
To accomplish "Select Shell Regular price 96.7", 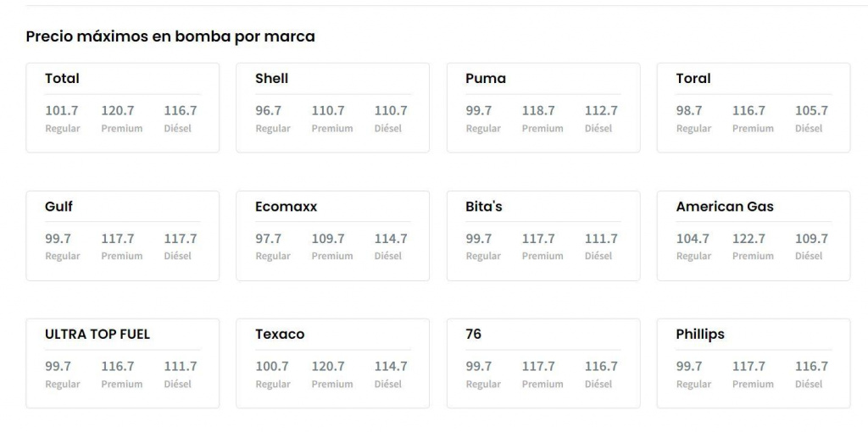I will point(269,111).
